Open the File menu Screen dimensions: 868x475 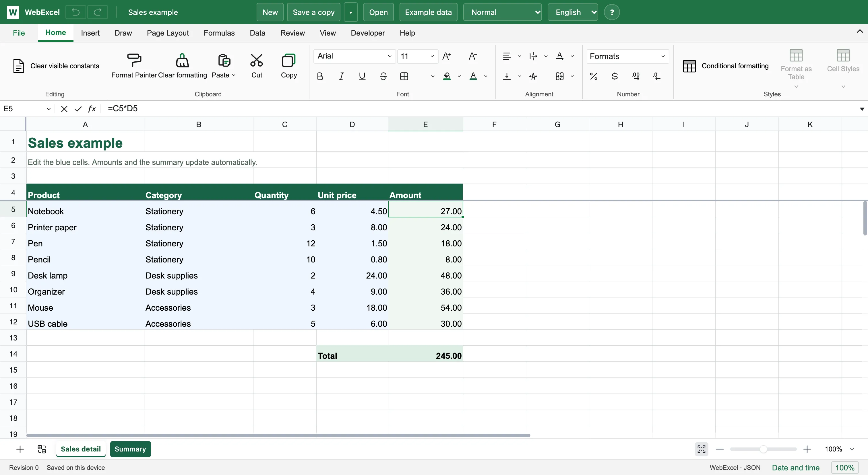[x=19, y=33]
